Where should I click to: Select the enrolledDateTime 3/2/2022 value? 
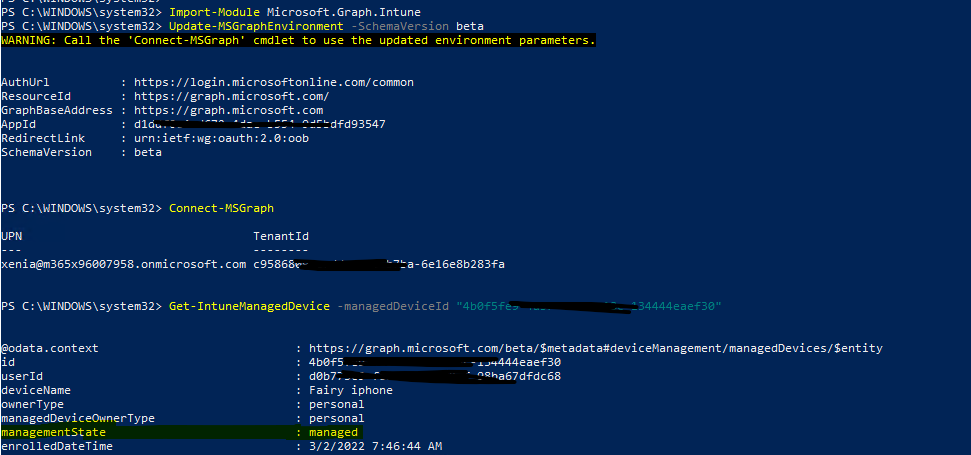(x=375, y=446)
